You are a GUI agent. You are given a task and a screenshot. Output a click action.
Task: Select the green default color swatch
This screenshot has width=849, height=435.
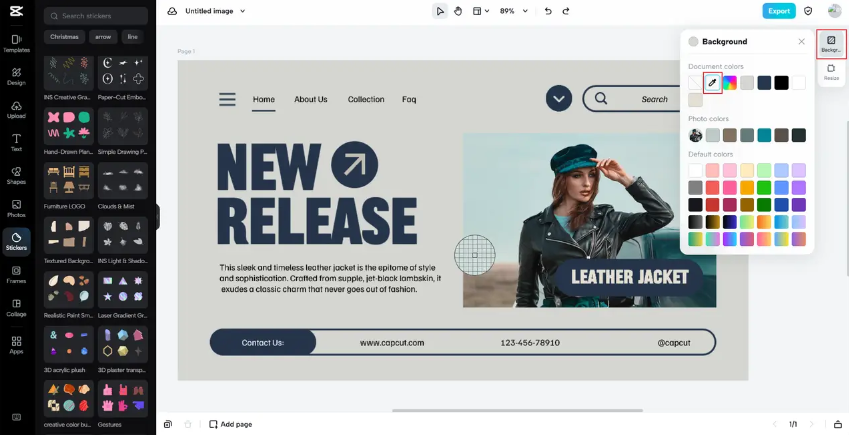764,187
